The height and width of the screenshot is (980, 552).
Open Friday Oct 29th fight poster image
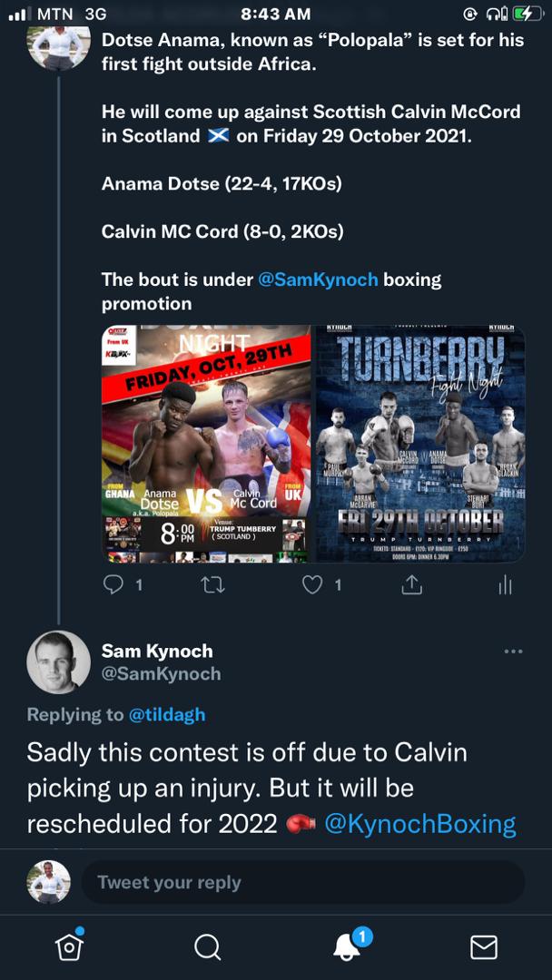point(206,444)
